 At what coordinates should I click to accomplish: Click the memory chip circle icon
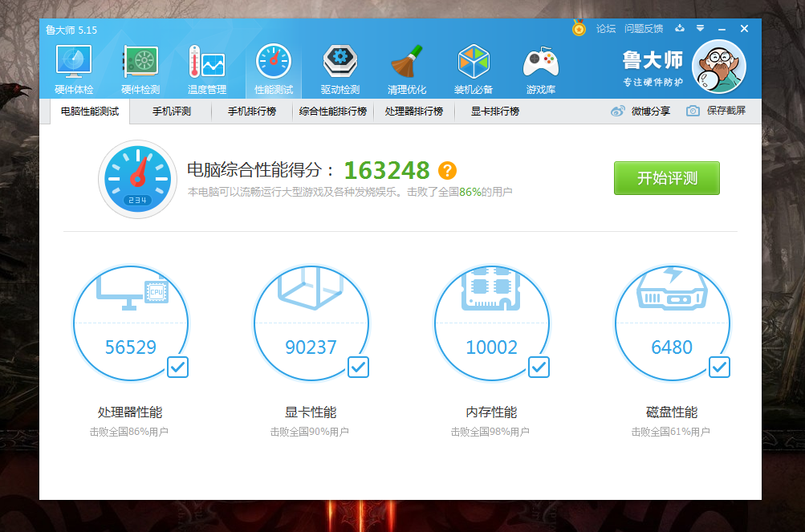coord(491,289)
